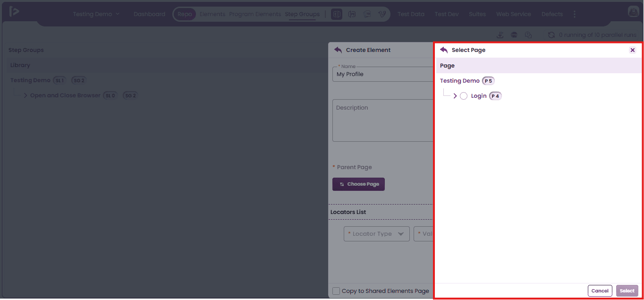
Task: Open the web platform icon in the navbar
Action: click(x=337, y=14)
